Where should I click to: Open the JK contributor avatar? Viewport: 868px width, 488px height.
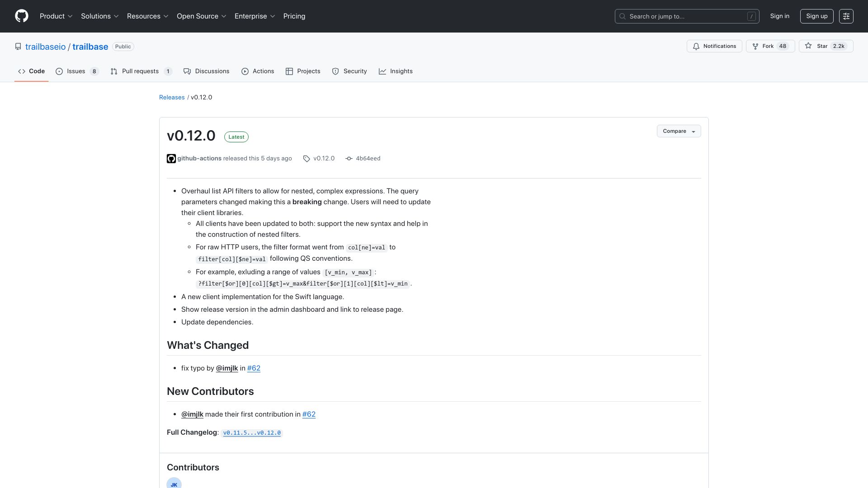click(174, 483)
